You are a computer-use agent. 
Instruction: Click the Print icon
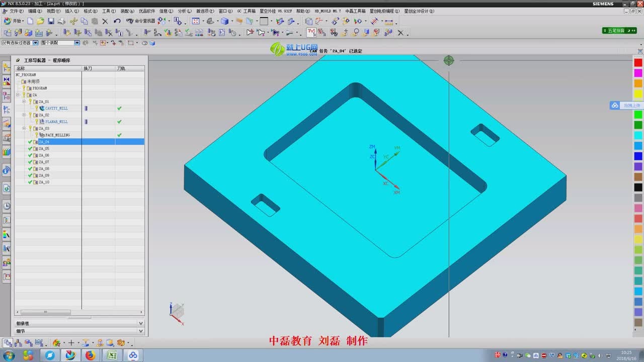(61, 21)
